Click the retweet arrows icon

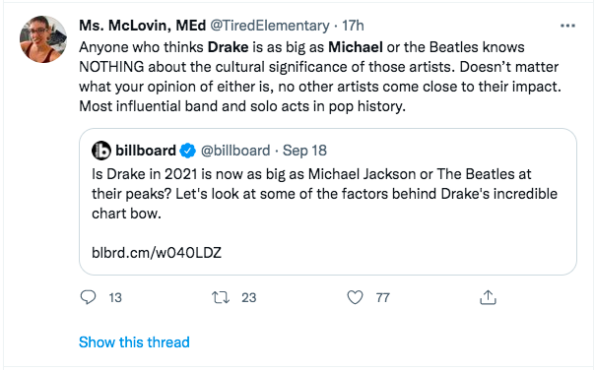coord(220,297)
